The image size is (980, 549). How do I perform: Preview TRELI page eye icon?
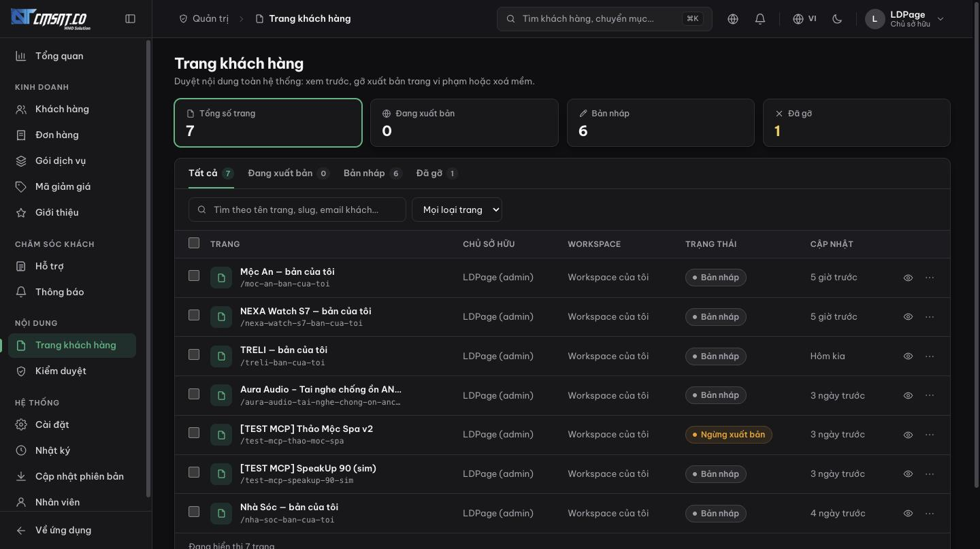click(x=908, y=356)
